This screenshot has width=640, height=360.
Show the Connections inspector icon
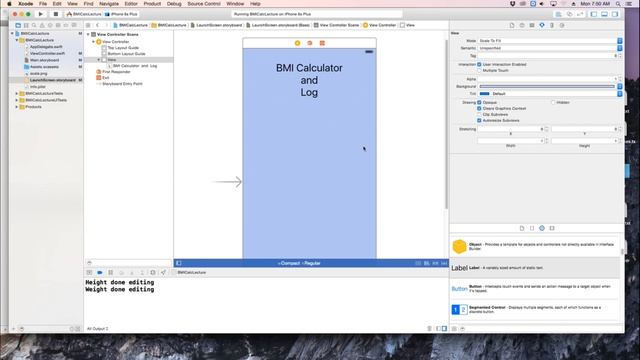[x=562, y=25]
